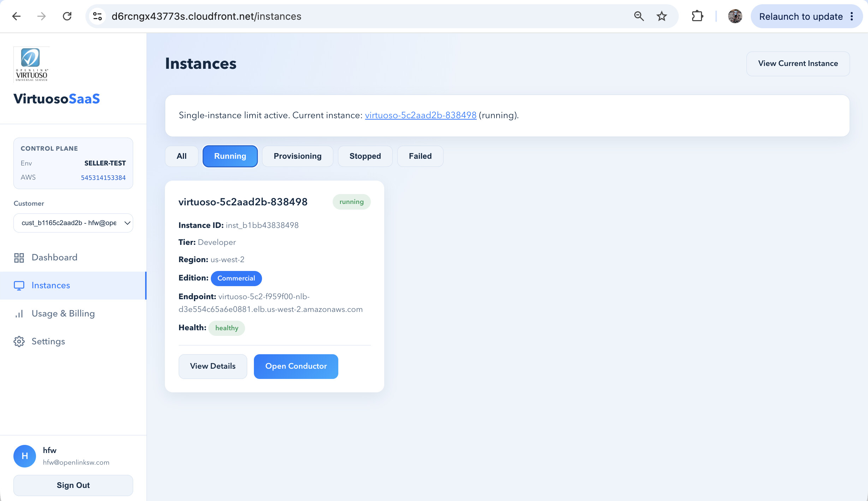The height and width of the screenshot is (501, 868).
Task: Open the Chrome profile avatar
Action: click(735, 16)
